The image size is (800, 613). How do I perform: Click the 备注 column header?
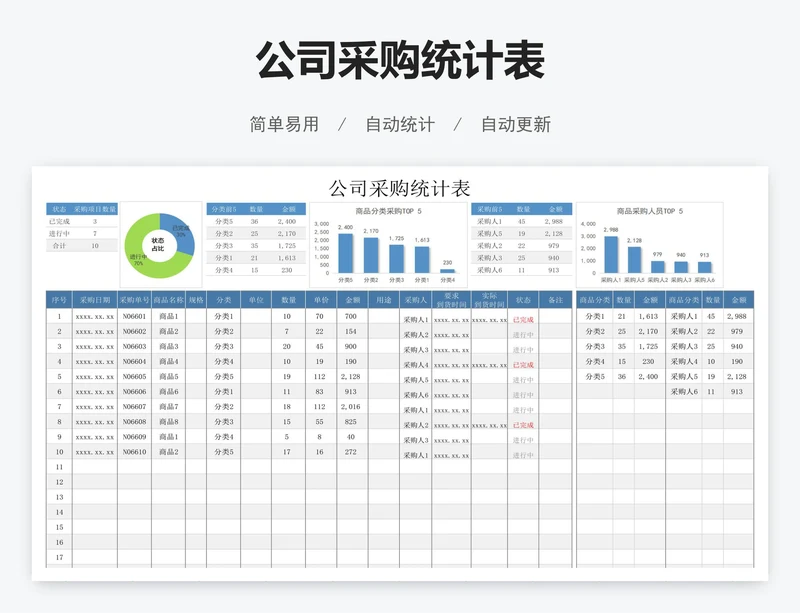point(556,300)
